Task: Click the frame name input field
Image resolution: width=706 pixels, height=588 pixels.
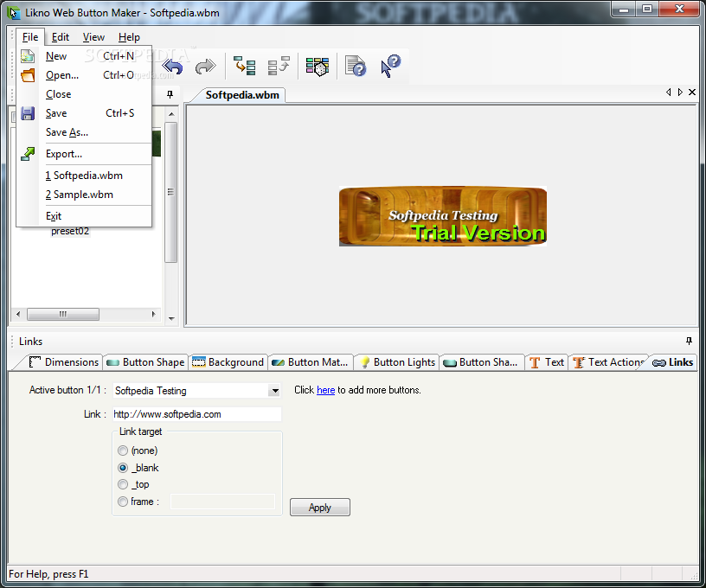Action: 222,502
